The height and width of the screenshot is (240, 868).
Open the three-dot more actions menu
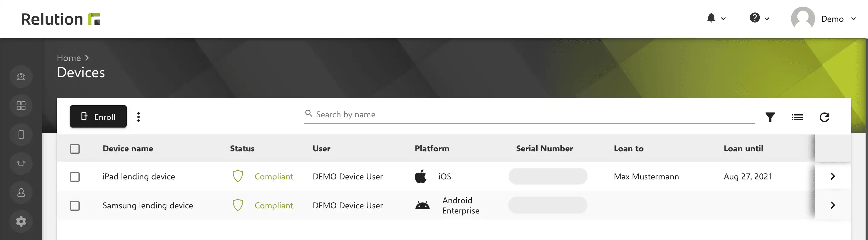pos(139,117)
